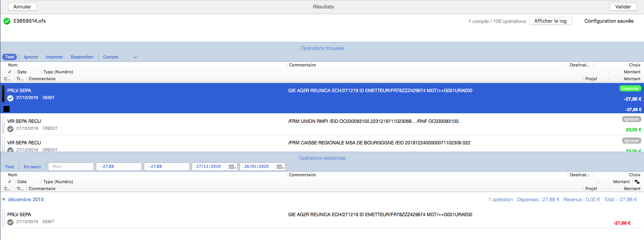644x240 pixels.
Task: Click the Type (Numéro) header in found operations
Action: tap(58, 72)
